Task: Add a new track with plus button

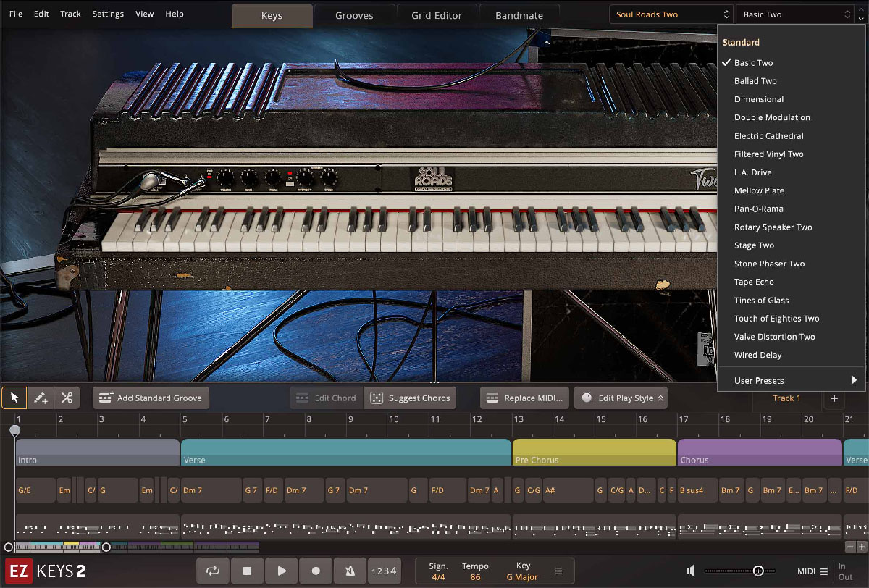Action: tap(834, 398)
